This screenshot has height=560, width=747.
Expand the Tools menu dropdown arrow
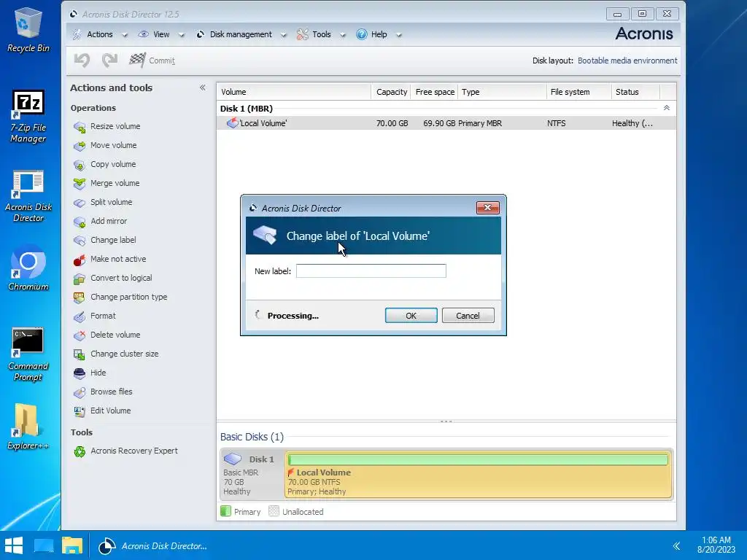343,35
